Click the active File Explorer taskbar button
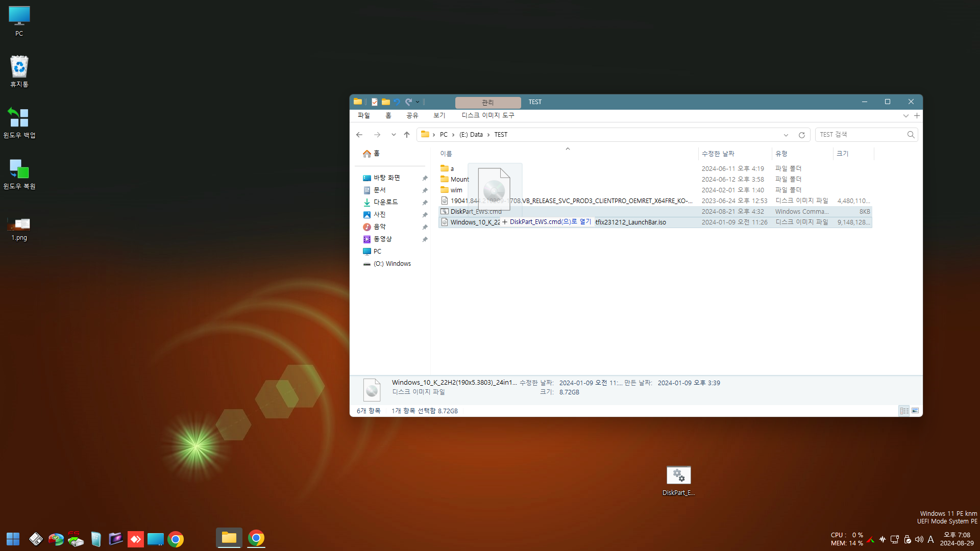This screenshot has height=551, width=980. (x=229, y=538)
